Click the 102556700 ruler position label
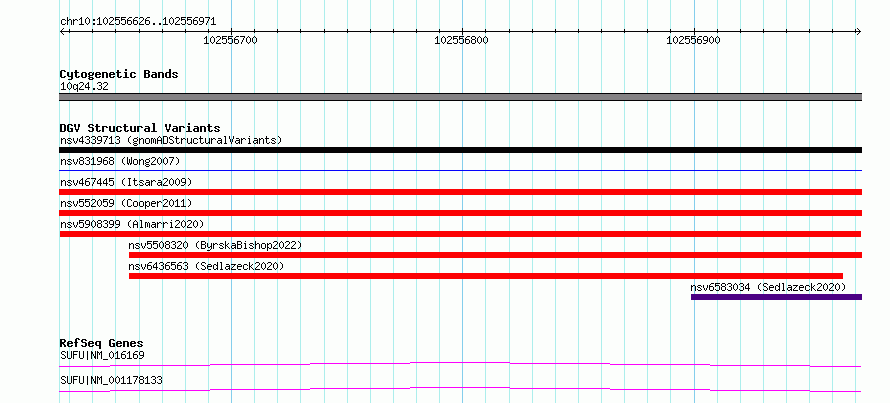This screenshot has width=890, height=403. [x=230, y=40]
